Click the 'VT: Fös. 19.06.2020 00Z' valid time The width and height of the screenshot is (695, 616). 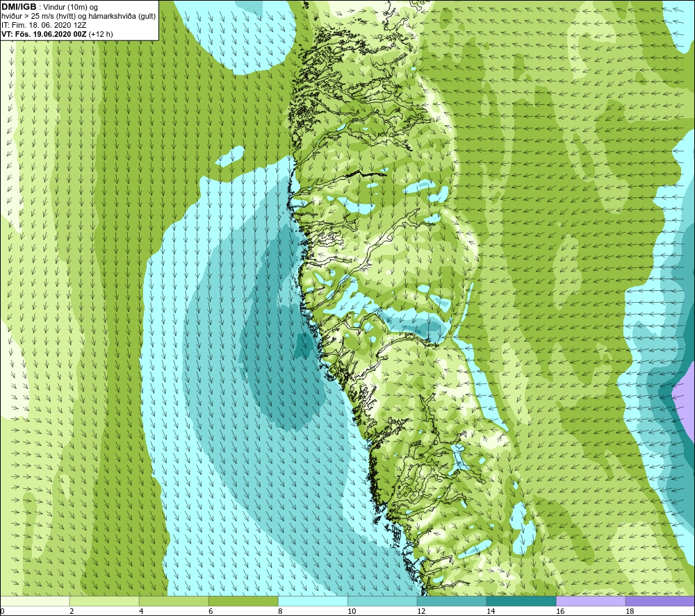(x=44, y=34)
